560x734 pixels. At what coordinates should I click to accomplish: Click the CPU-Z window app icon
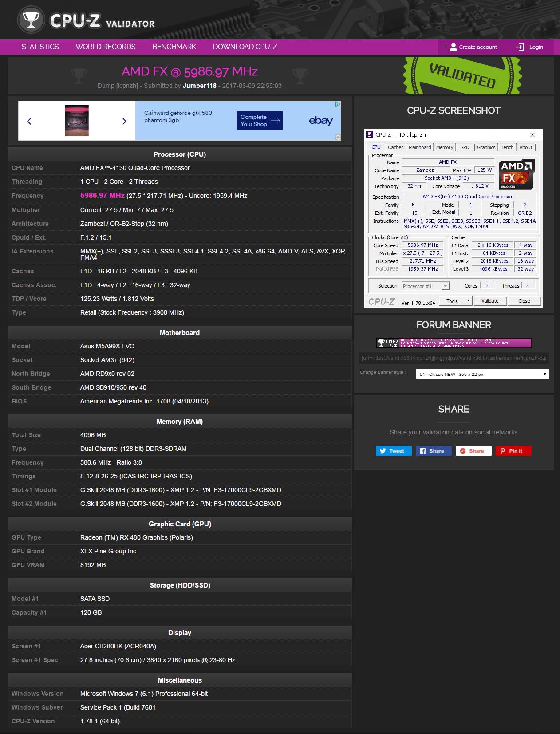[370, 135]
